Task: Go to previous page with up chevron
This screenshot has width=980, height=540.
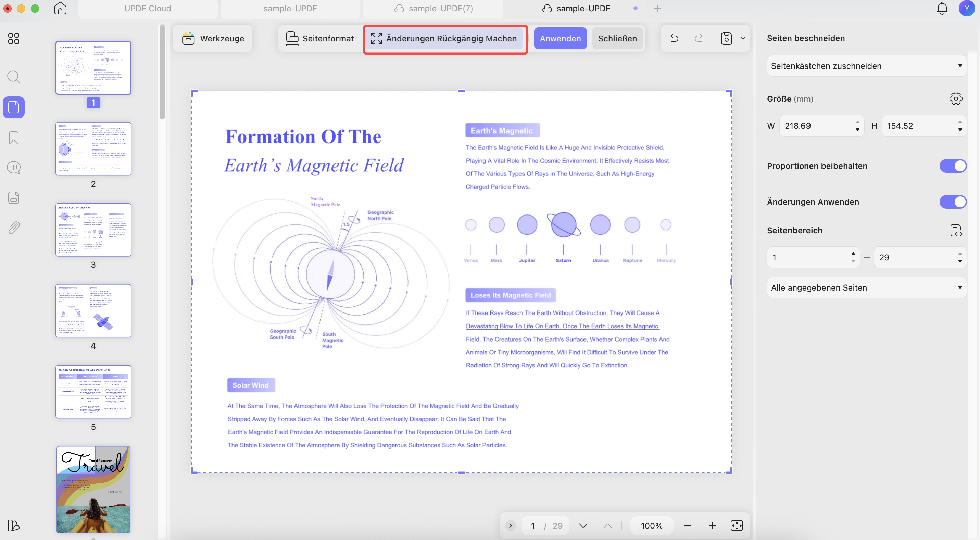Action: [x=607, y=526]
